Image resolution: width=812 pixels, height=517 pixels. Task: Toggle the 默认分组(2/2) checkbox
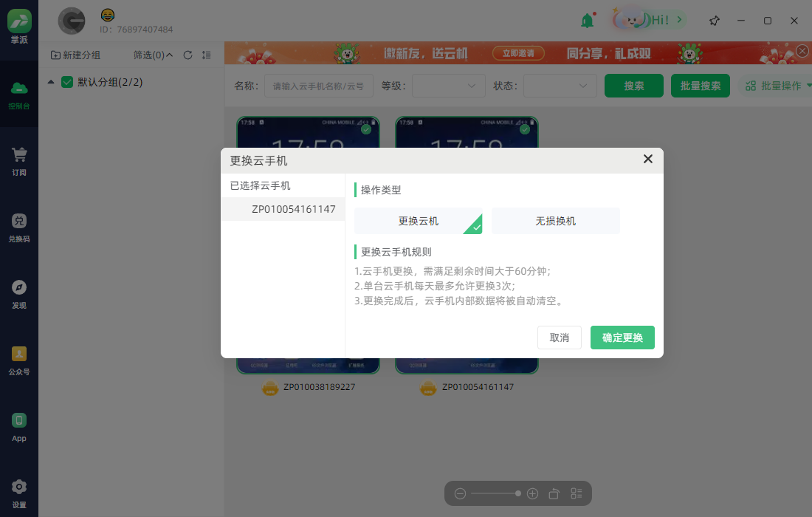coord(66,82)
